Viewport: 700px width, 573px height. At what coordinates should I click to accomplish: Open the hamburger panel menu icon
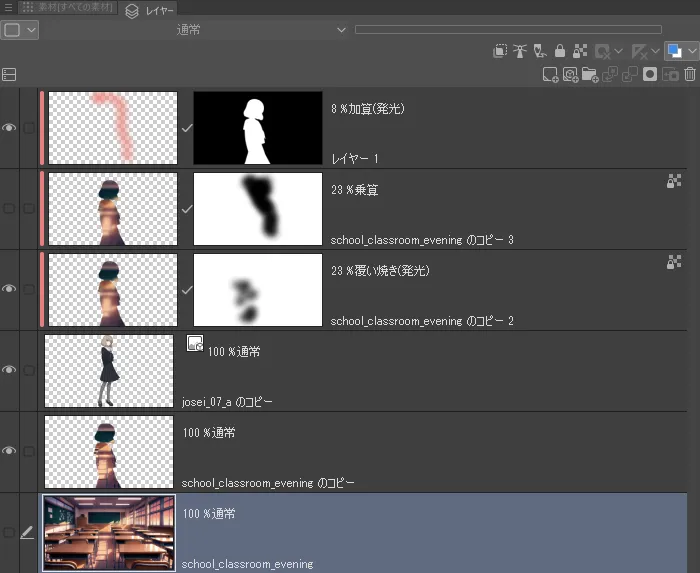coord(8,7)
